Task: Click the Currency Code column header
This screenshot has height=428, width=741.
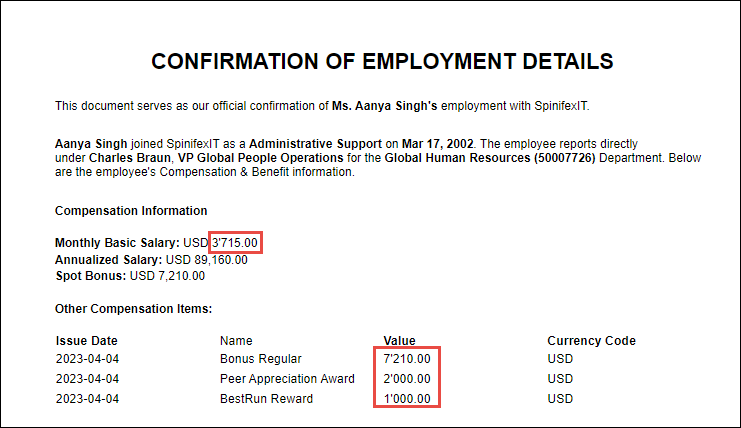Action: pos(591,341)
